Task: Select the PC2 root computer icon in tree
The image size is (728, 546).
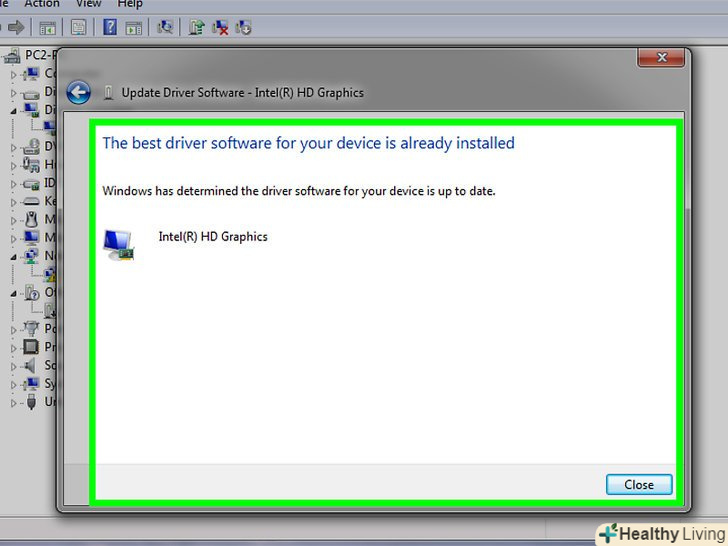Action: pyautogui.click(x=13, y=56)
